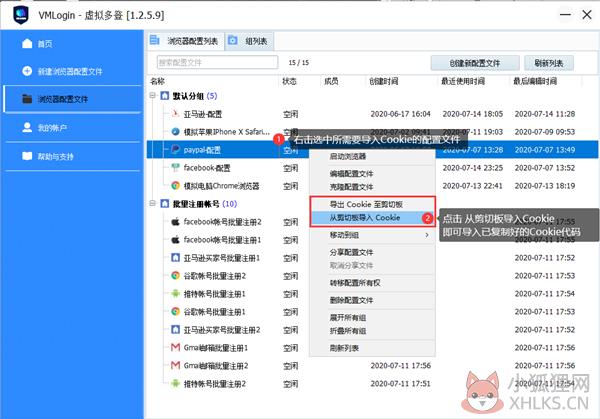Click the 创建新配置文件 button

(475, 63)
